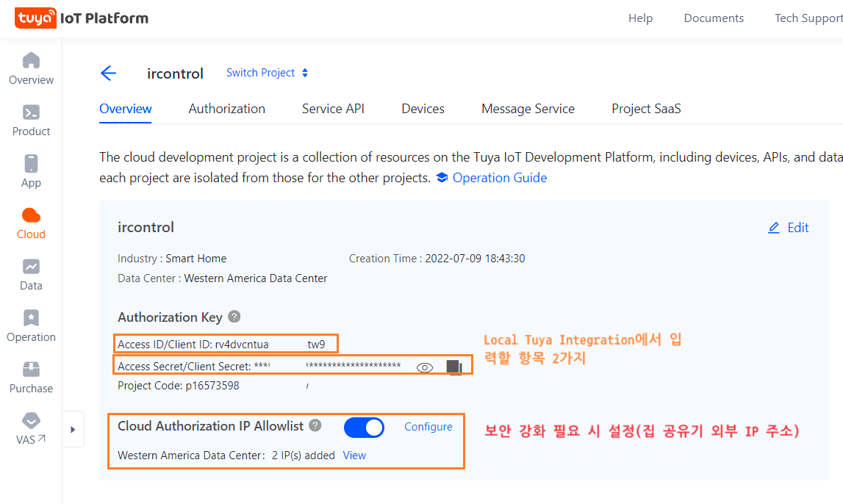The height and width of the screenshot is (504, 843).
Task: Go back using the blue arrow
Action: tap(109, 73)
